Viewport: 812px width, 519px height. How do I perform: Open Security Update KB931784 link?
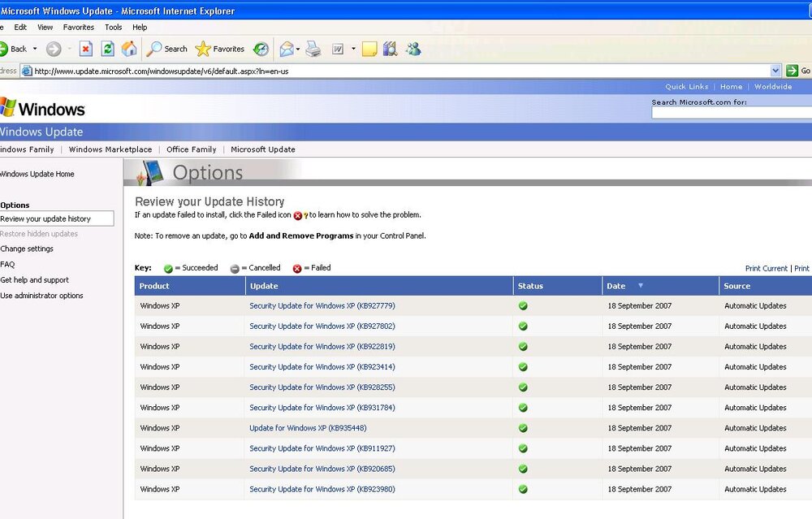point(322,408)
